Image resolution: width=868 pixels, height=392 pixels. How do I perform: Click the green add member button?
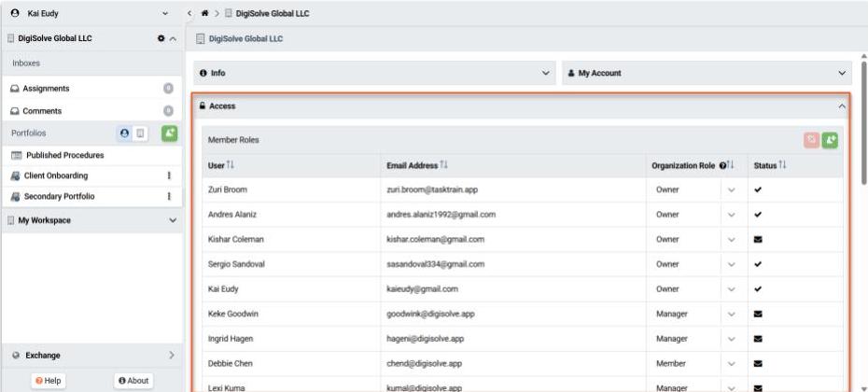coord(831,140)
